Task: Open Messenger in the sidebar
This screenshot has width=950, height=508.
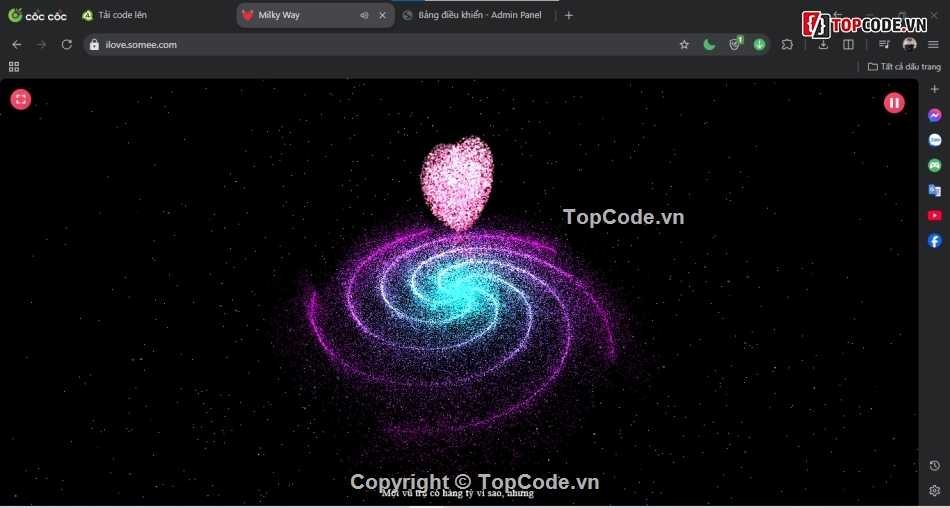Action: [934, 115]
